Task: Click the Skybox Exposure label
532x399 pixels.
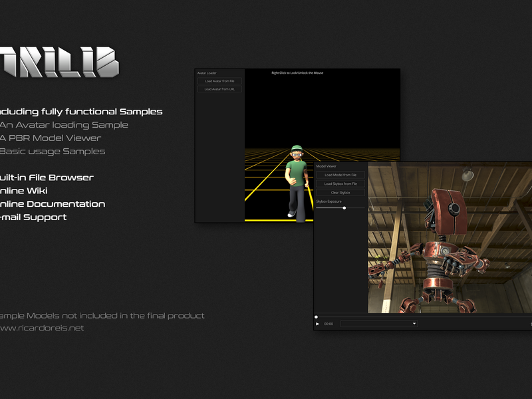Action: 329,201
